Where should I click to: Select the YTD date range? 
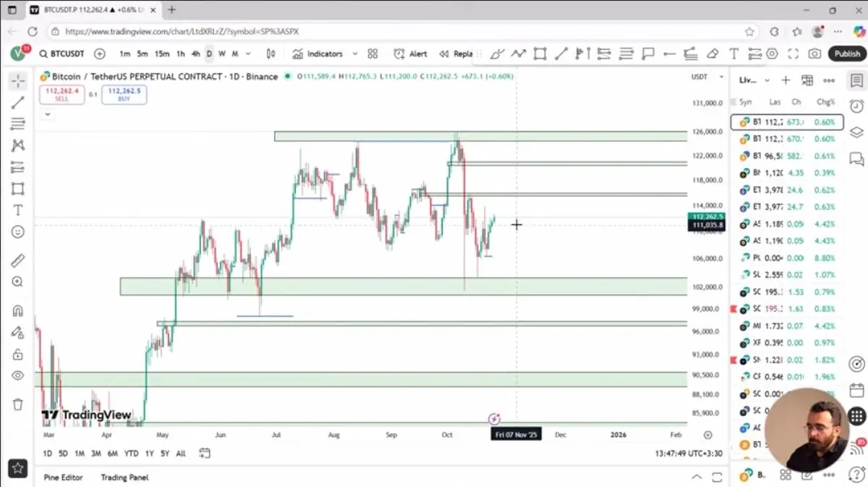pos(131,454)
